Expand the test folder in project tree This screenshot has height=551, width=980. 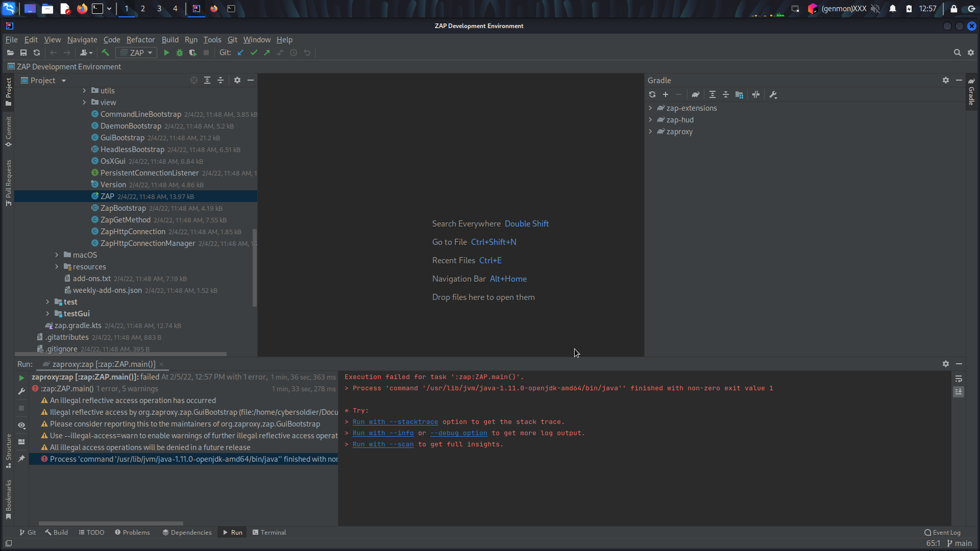[x=48, y=302]
